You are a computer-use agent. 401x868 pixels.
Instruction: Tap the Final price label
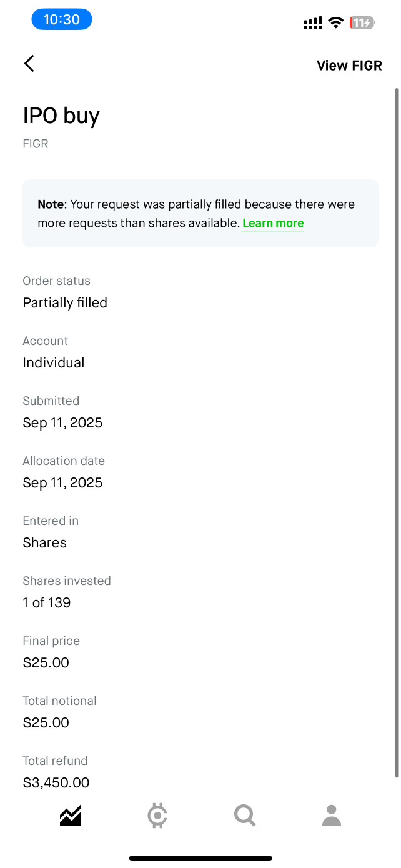point(51,641)
